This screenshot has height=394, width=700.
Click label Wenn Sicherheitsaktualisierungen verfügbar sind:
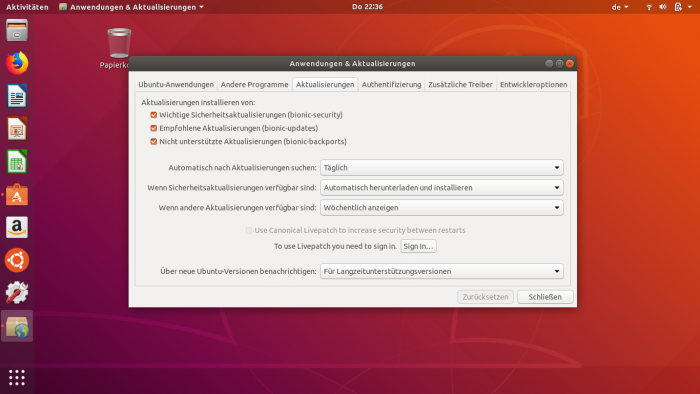point(232,188)
